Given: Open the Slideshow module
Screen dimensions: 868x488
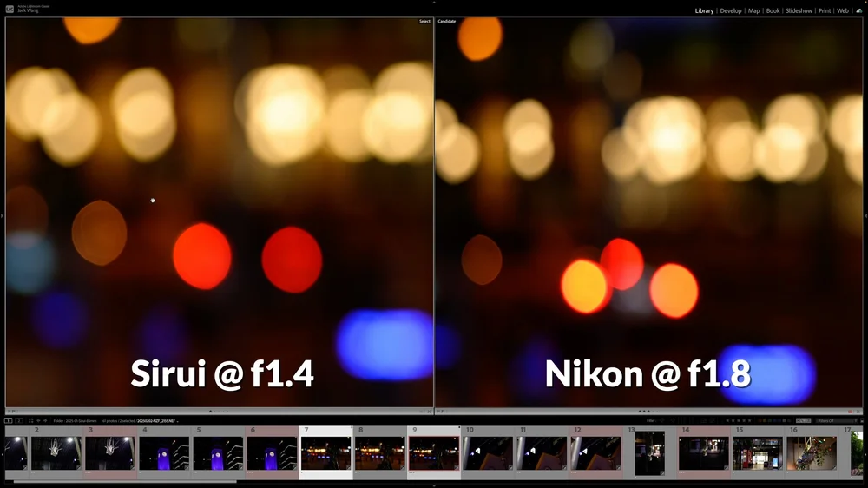Looking at the screenshot, I should coord(799,10).
